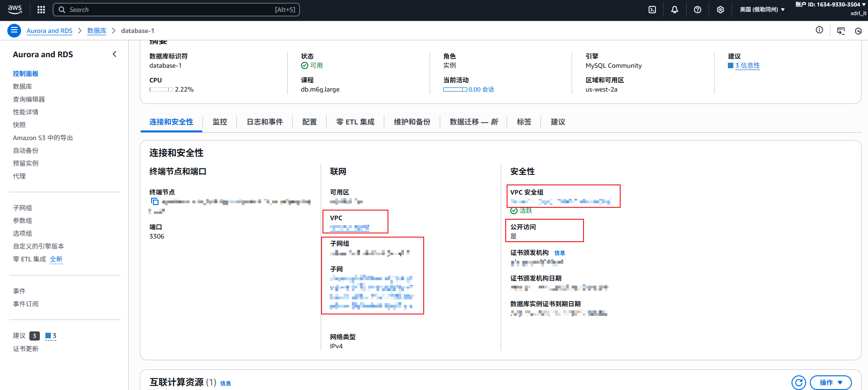Open 预留实例 in the sidebar
Viewport: 868px width, 390px height.
point(26,163)
